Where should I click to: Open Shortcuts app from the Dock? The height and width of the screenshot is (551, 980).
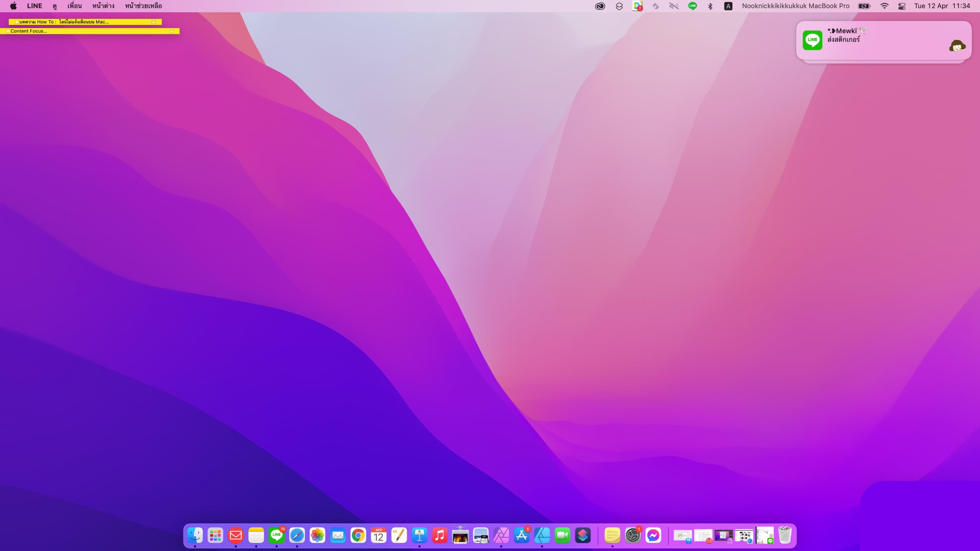click(x=583, y=535)
